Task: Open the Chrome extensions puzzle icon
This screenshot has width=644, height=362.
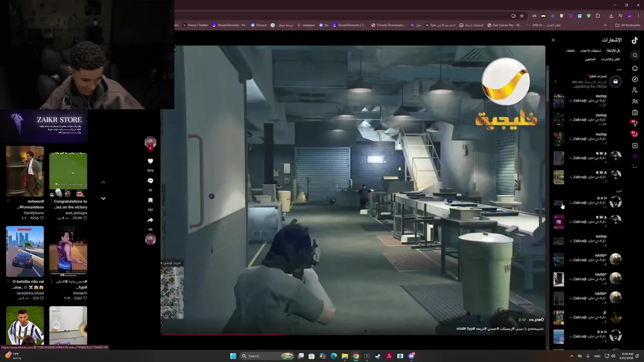Action: point(598,16)
